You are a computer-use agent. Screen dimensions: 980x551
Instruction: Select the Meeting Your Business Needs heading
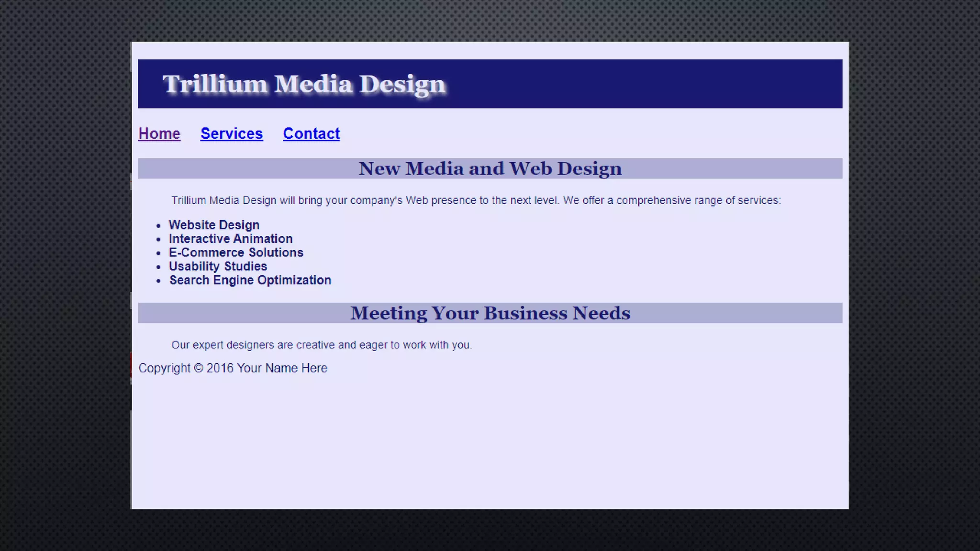490,313
